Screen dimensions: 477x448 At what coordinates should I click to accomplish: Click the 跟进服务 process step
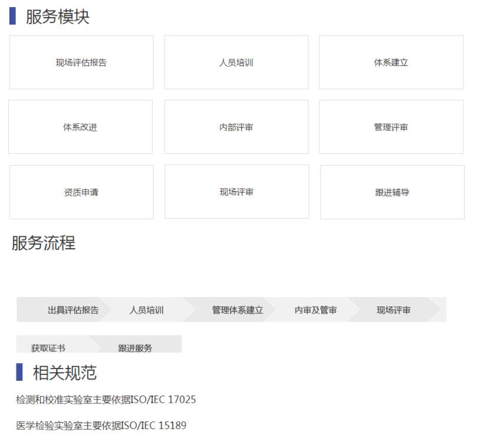point(135,347)
